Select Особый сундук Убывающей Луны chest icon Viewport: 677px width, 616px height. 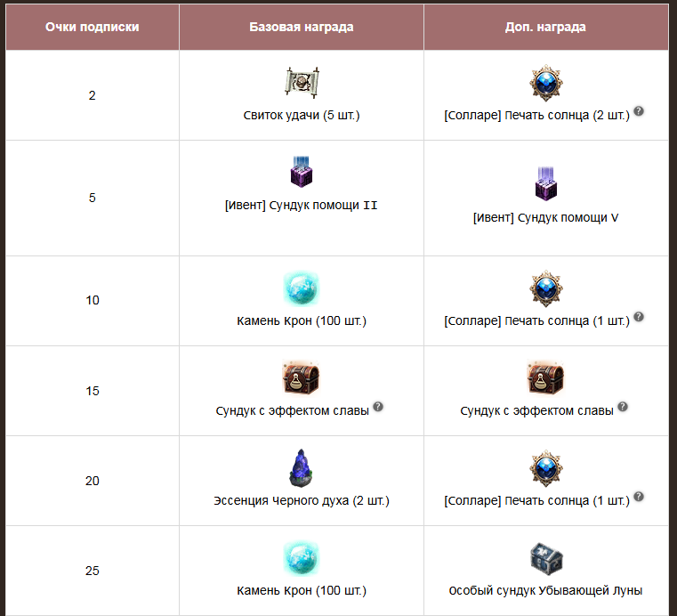pyautogui.click(x=545, y=558)
